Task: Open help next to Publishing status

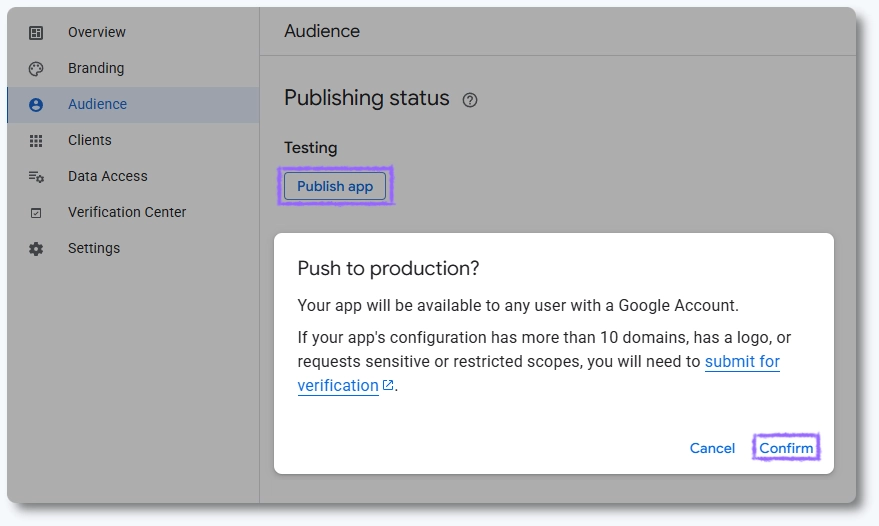Action: pyautogui.click(x=470, y=100)
